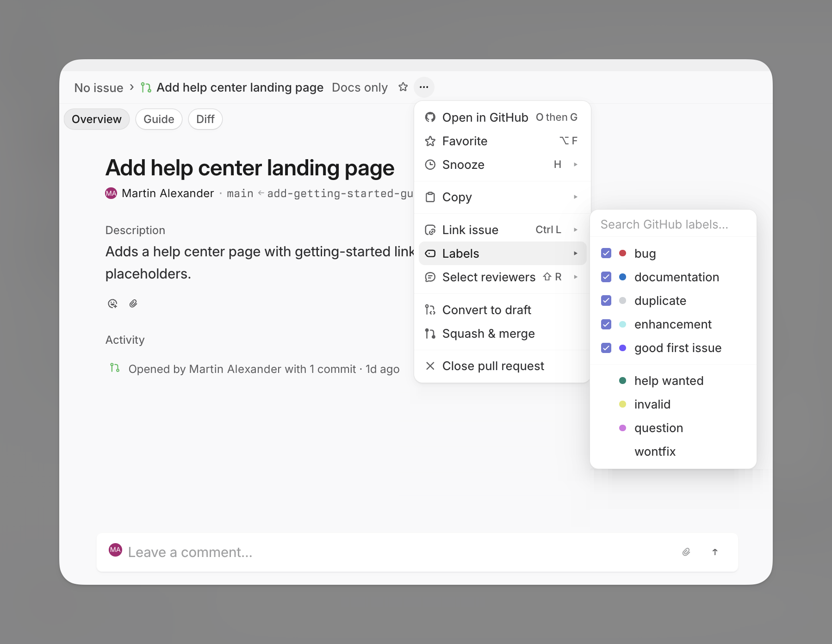The width and height of the screenshot is (832, 644).
Task: Expand the Link issue submenu arrow
Action: pos(576,230)
